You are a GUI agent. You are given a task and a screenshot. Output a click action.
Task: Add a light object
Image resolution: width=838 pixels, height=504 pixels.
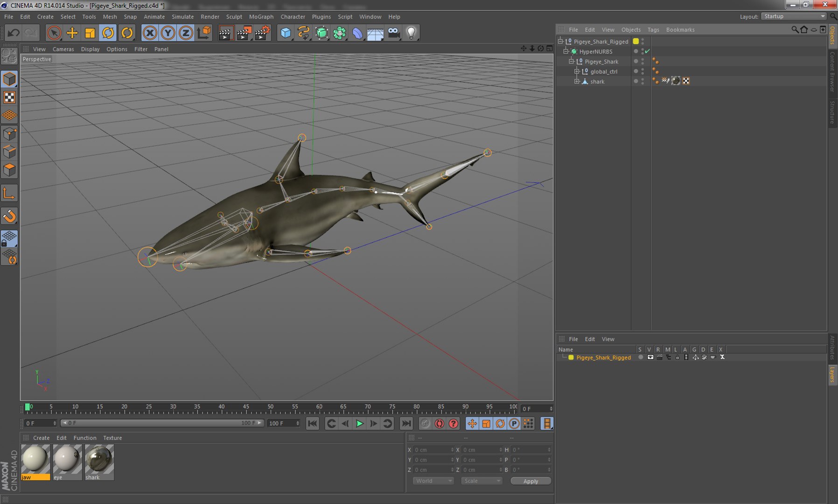point(411,33)
